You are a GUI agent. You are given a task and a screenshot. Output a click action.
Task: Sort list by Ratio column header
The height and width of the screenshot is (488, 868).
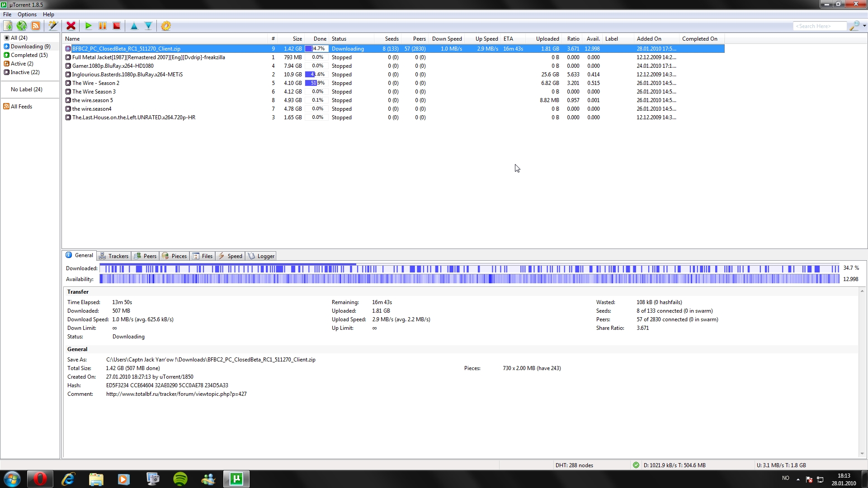pyautogui.click(x=572, y=39)
